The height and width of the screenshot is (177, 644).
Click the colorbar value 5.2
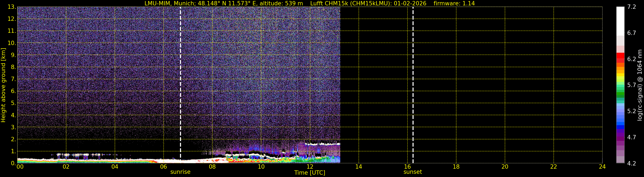(x=632, y=111)
